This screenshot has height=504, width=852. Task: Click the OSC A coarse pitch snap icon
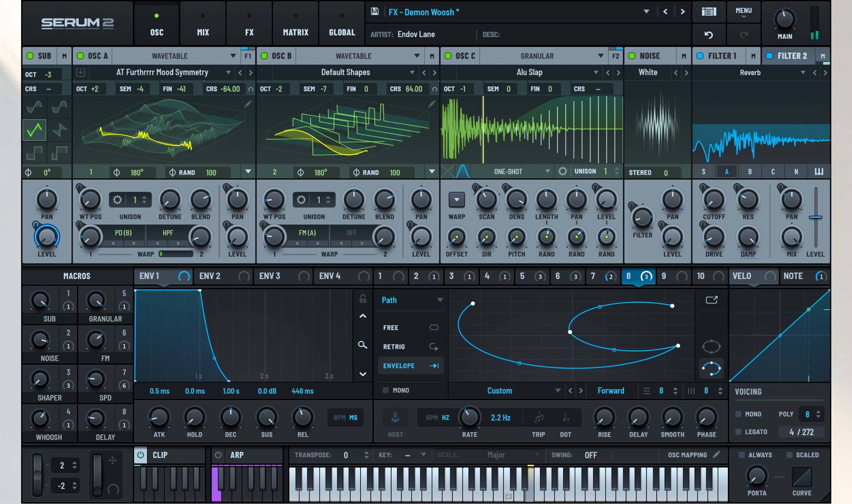[x=251, y=89]
